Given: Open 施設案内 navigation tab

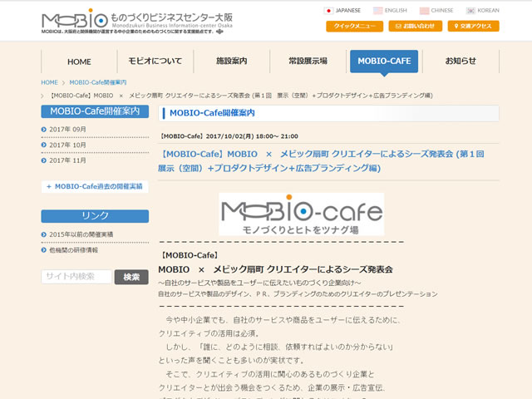Looking at the screenshot, I should coord(231,62).
